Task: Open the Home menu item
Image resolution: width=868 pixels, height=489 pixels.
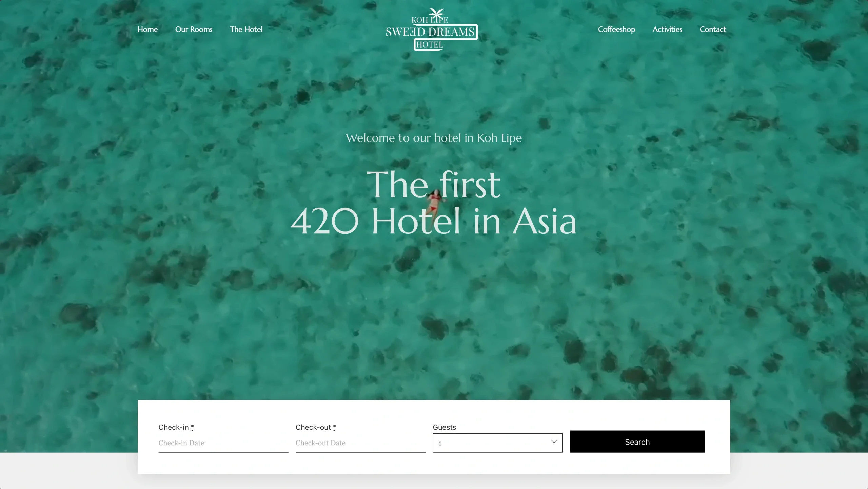Action: [147, 29]
